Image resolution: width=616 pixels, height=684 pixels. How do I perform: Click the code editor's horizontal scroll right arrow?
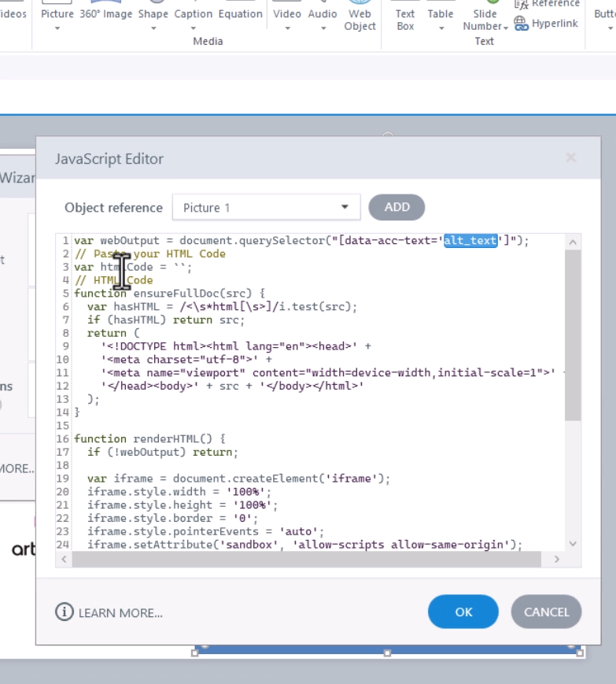point(556,559)
